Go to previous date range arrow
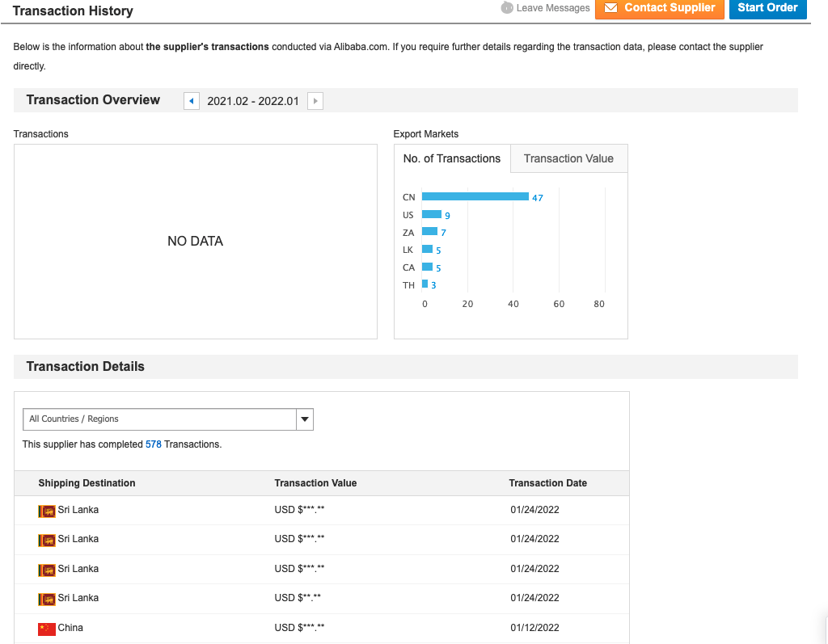 pyautogui.click(x=192, y=101)
